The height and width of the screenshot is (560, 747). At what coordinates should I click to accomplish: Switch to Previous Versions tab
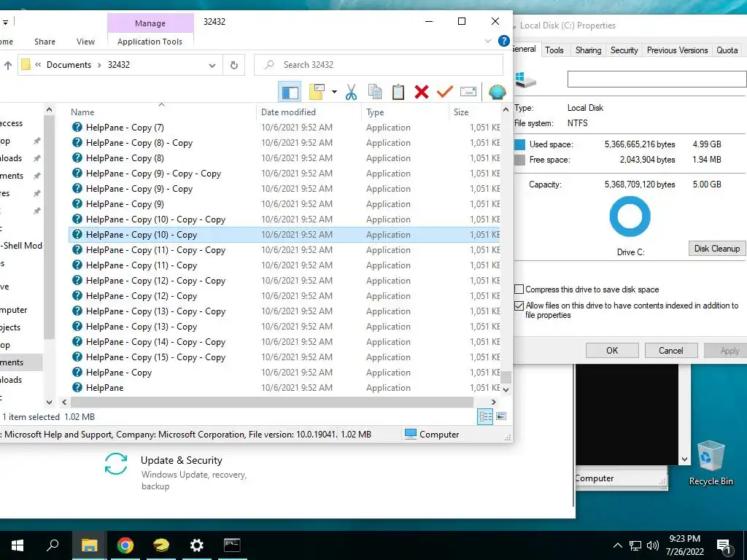point(677,50)
